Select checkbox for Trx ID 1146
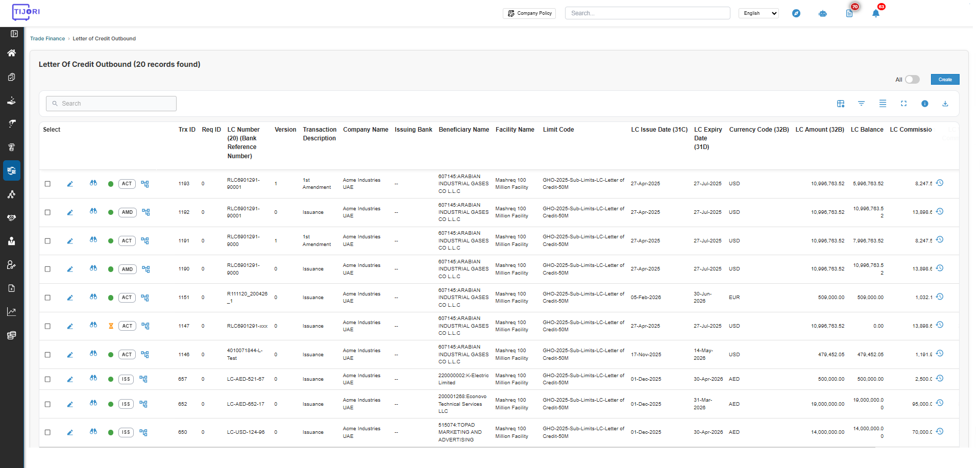 (47, 355)
